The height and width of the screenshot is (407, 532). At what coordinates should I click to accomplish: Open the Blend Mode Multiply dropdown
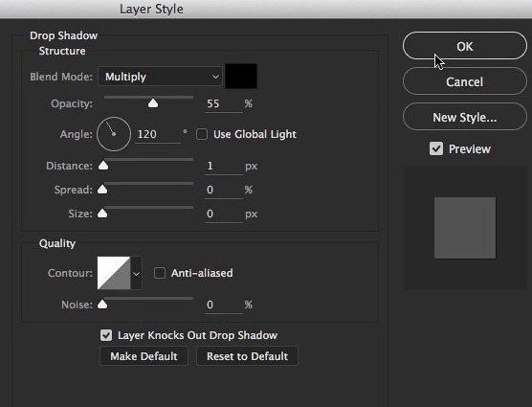[161, 77]
